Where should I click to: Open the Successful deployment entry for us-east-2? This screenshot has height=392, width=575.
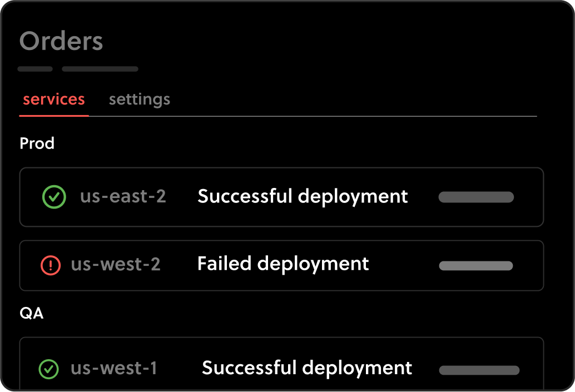[x=303, y=196]
